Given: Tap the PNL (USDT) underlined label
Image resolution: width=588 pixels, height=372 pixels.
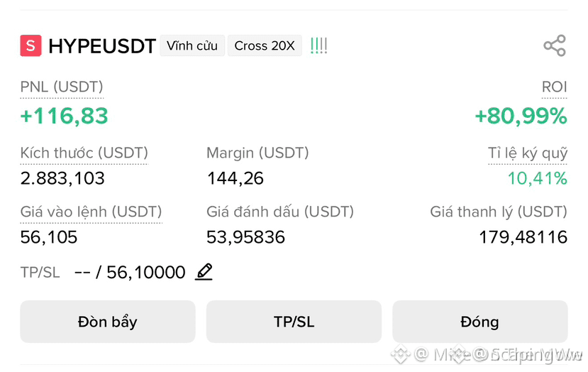Looking at the screenshot, I should click(62, 87).
